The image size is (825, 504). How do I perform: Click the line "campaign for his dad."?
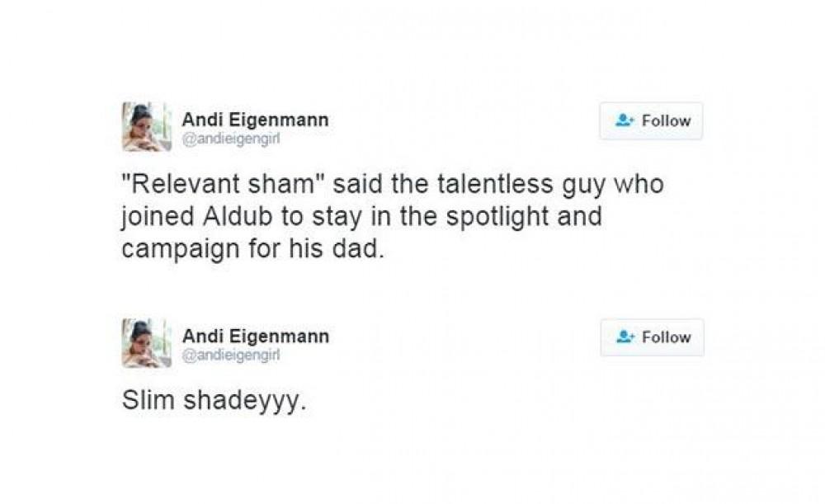click(x=253, y=248)
